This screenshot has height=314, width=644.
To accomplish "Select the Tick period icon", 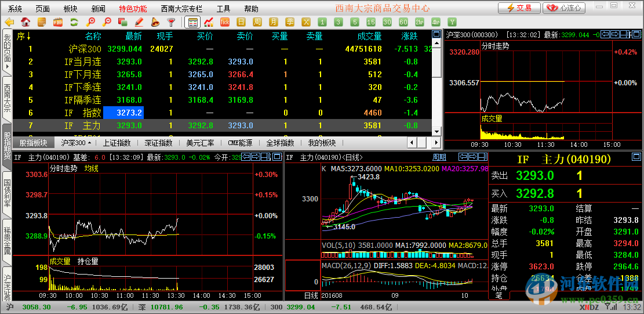I will pos(225,22).
